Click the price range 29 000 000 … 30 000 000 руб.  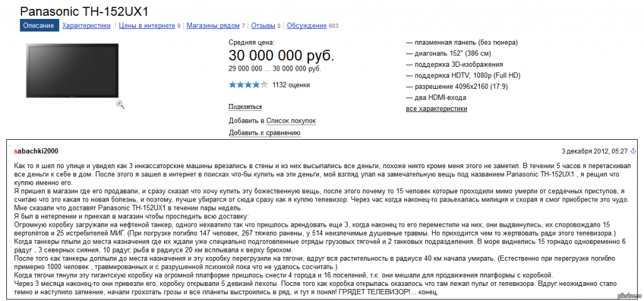[x=275, y=69]
